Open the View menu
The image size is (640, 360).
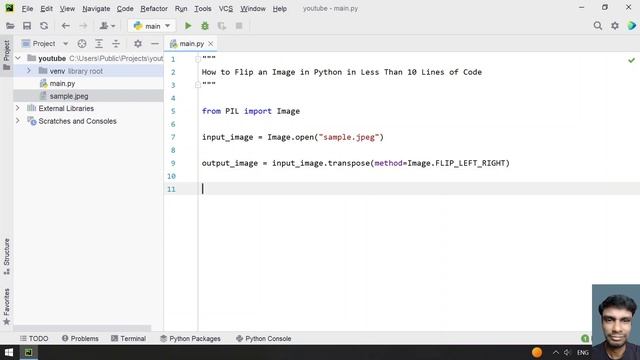pyautogui.click(x=67, y=9)
